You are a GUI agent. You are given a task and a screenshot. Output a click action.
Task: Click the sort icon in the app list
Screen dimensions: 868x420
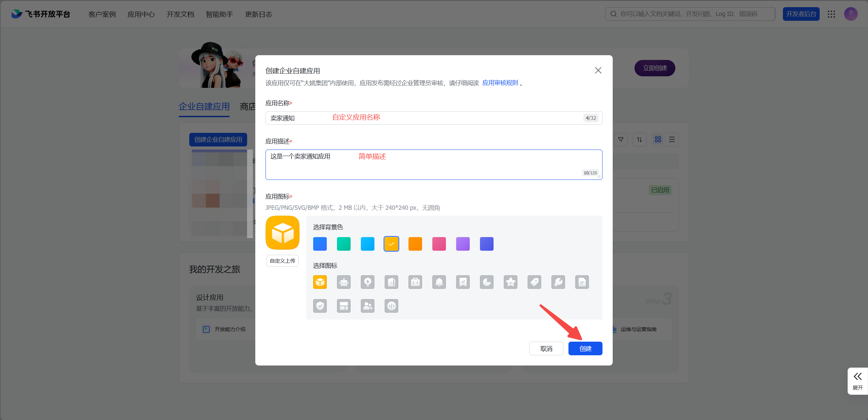point(640,140)
